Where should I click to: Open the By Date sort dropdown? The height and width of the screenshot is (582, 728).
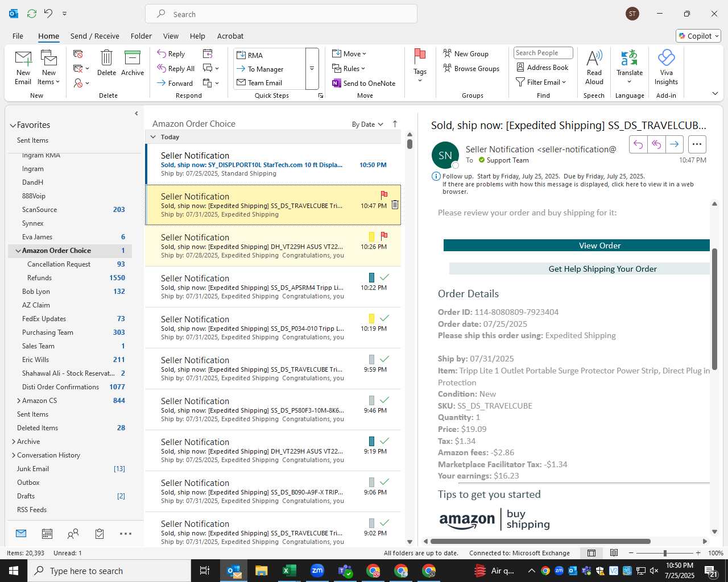(367, 124)
